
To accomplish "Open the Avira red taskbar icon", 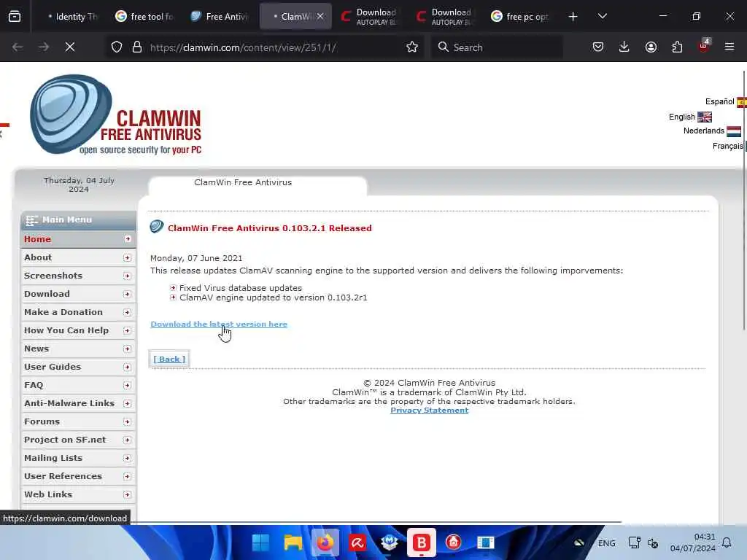I will (357, 542).
